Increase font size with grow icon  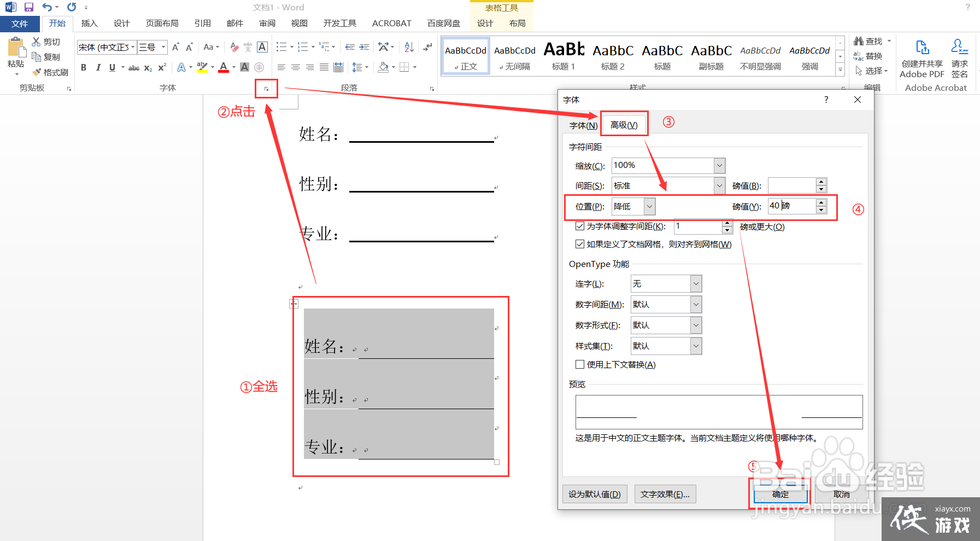pos(175,47)
